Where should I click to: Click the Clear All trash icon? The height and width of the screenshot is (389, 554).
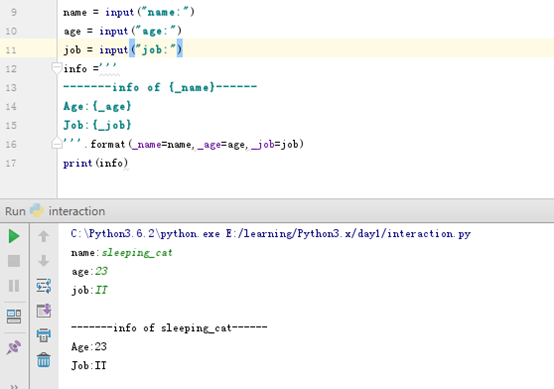[x=44, y=360]
